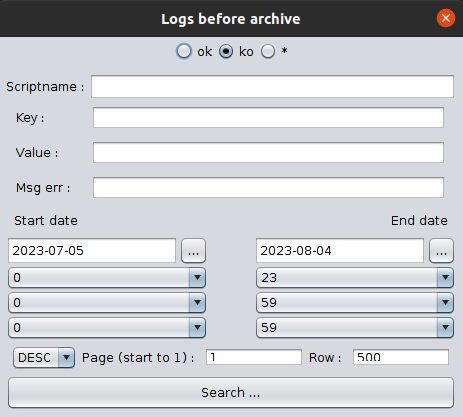Focus the Key input field
463x417 pixels.
(x=268, y=117)
